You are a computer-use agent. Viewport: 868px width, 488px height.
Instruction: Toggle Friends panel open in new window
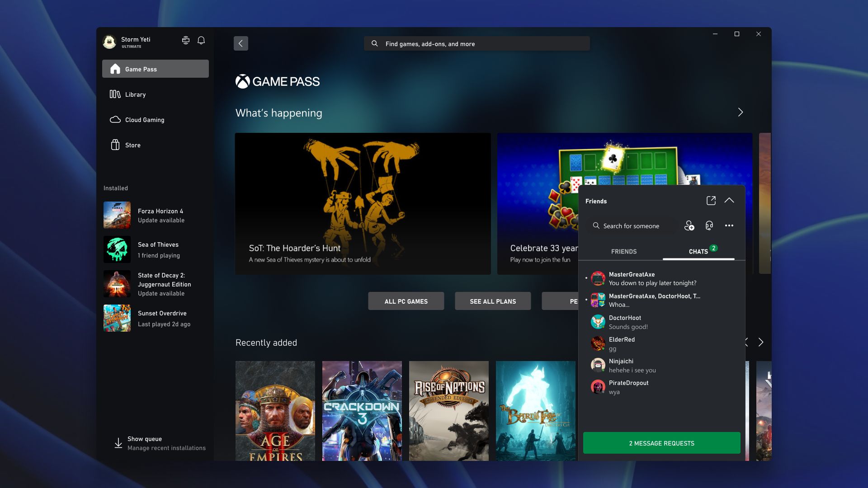[x=710, y=200]
